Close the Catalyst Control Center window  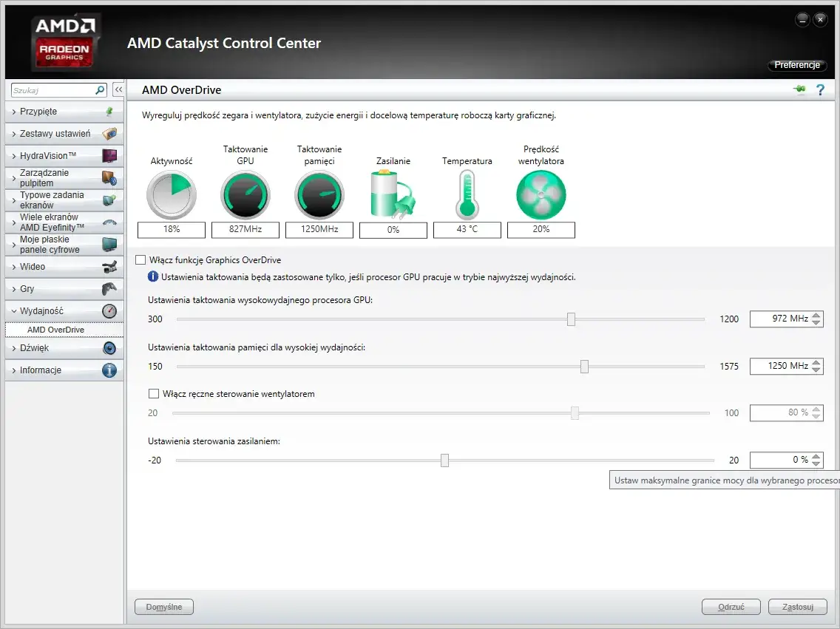click(x=820, y=19)
